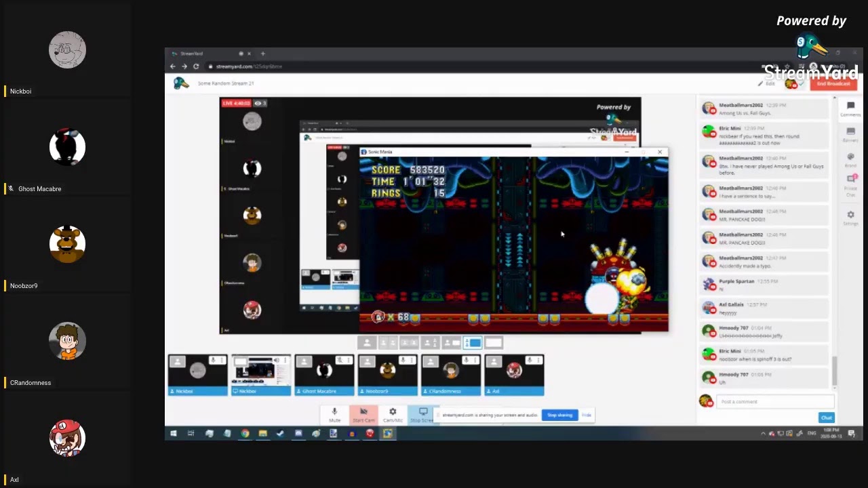This screenshot has height=488, width=868.
Task: Click comment "noobzor when is spinoff 3 out?"
Action: click(x=764, y=354)
